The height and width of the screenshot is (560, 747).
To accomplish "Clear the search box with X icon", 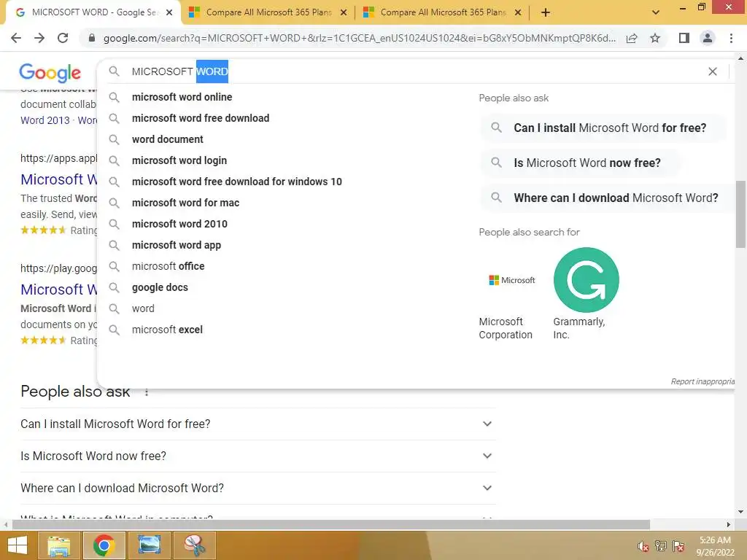I will 713,71.
